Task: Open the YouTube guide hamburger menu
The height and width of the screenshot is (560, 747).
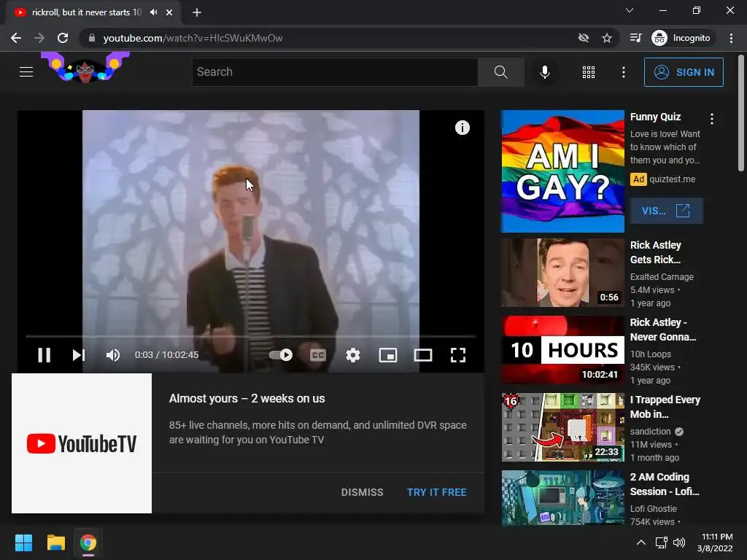Action: 26,72
